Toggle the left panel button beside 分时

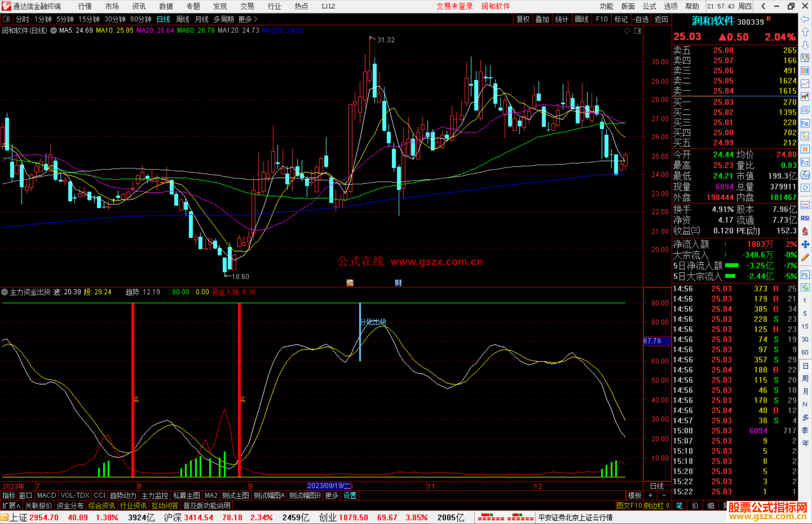[x=6, y=19]
